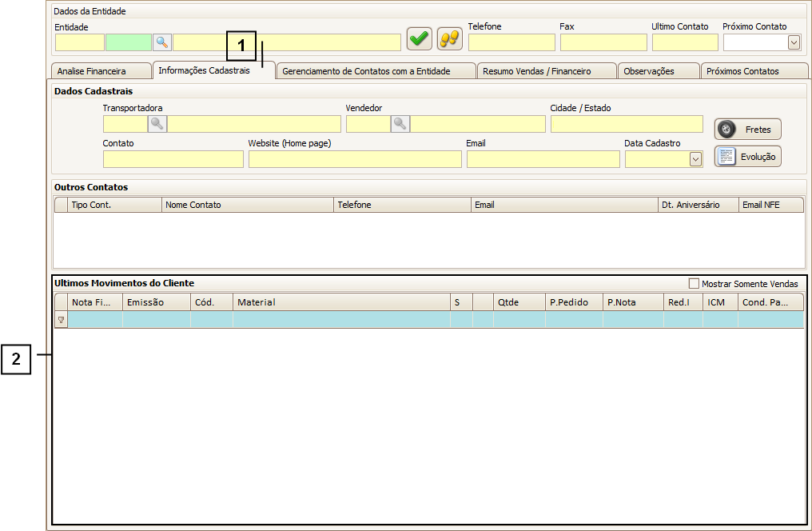Click the green checkmark confirm button
The width and height of the screenshot is (812, 531).
pyautogui.click(x=419, y=38)
